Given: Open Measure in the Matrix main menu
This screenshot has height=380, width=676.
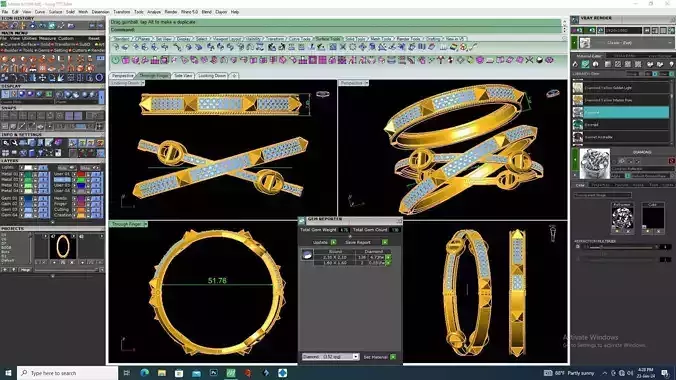Looking at the screenshot, I should click(x=47, y=38).
